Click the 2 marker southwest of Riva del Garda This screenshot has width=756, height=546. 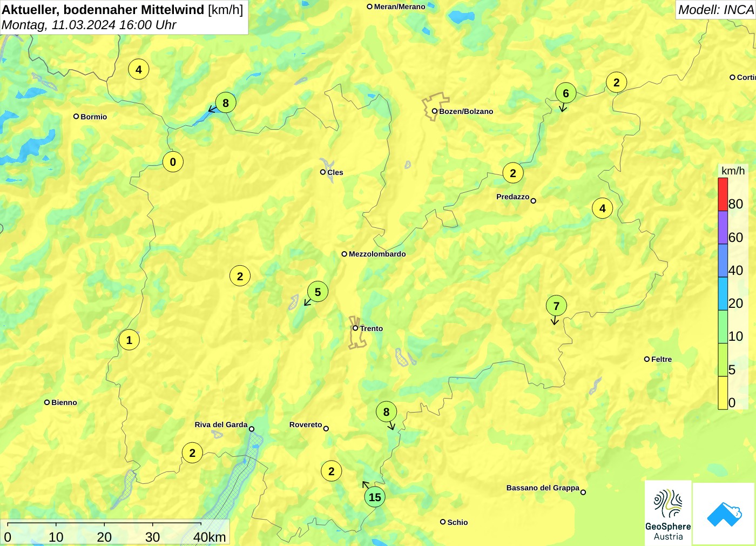point(192,453)
